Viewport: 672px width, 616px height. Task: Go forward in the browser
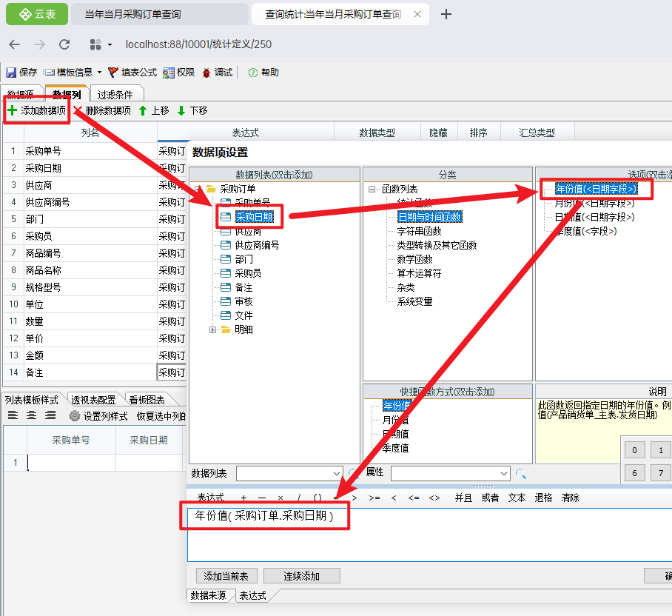click(x=39, y=44)
